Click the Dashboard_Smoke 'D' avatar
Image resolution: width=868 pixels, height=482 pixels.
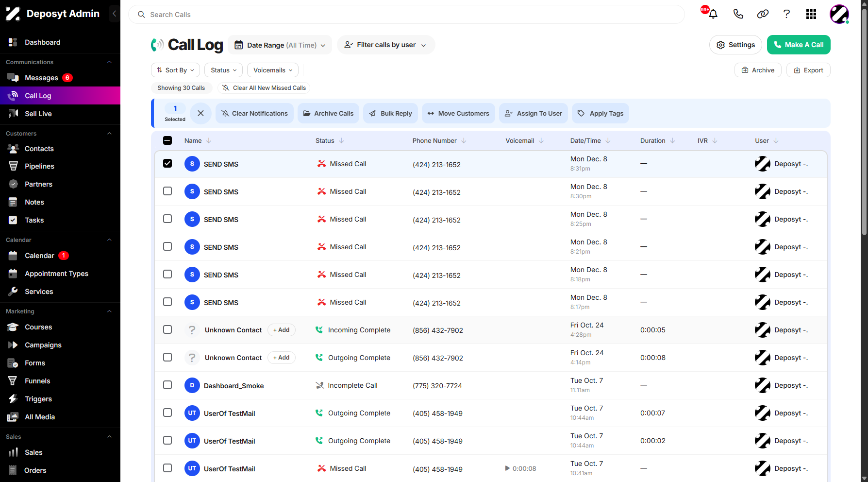(192, 385)
